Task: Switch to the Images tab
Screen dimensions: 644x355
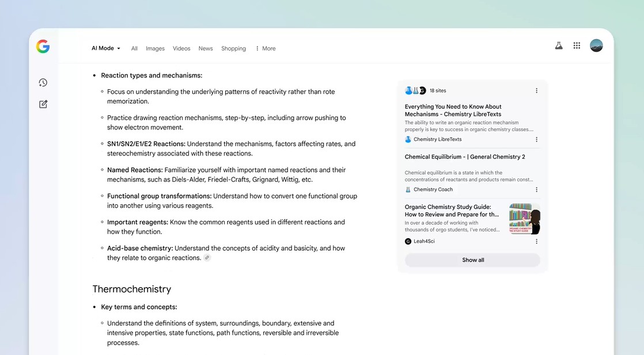Action: pos(155,48)
